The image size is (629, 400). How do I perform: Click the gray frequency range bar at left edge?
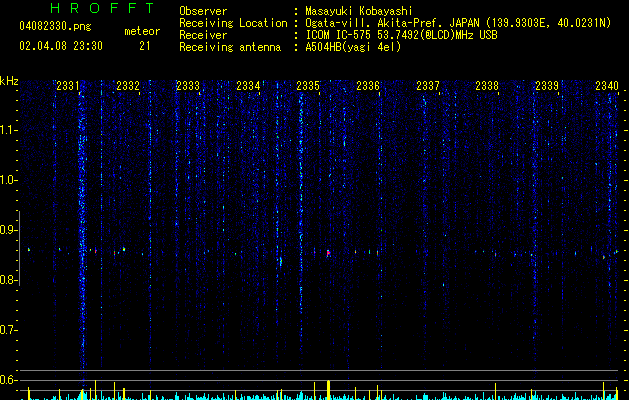point(19,248)
